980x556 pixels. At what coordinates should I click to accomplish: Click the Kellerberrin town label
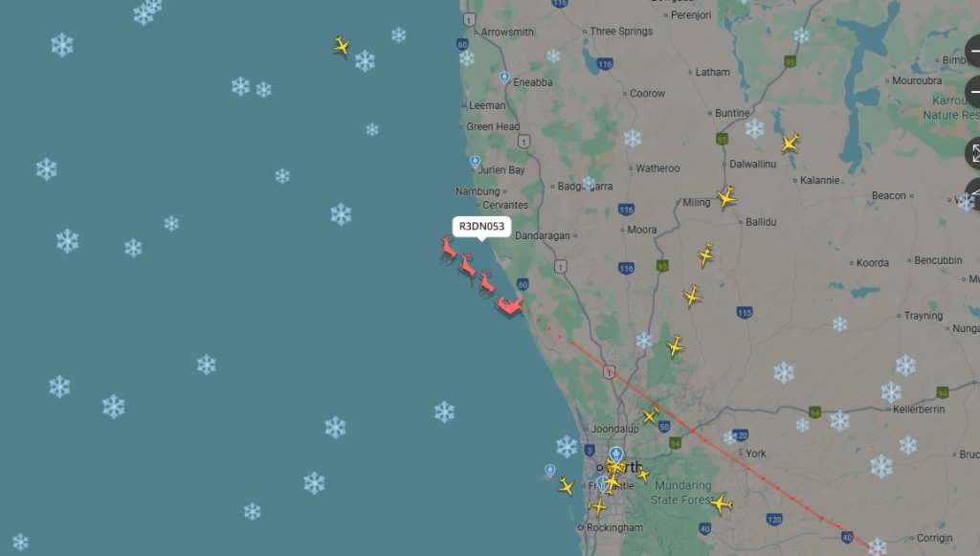tap(919, 410)
